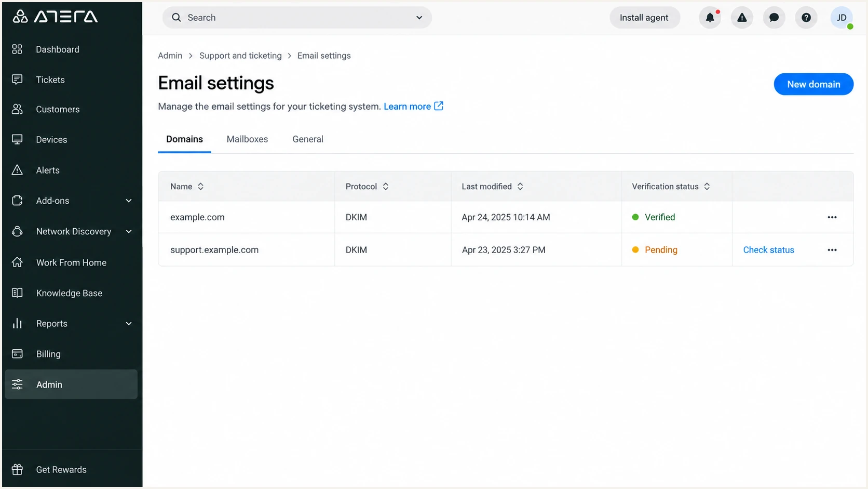Click the Network Discovery icon
Image resolution: width=868 pixels, height=489 pixels.
coord(17,231)
